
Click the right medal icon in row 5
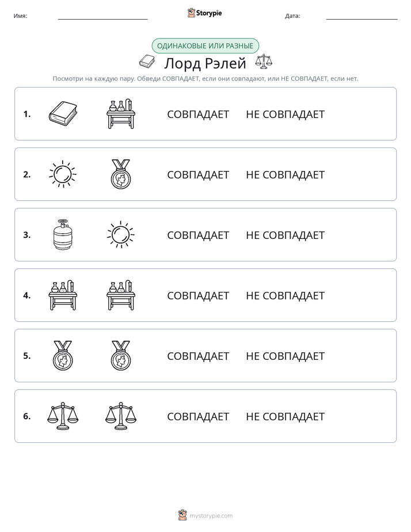pyautogui.click(x=121, y=356)
